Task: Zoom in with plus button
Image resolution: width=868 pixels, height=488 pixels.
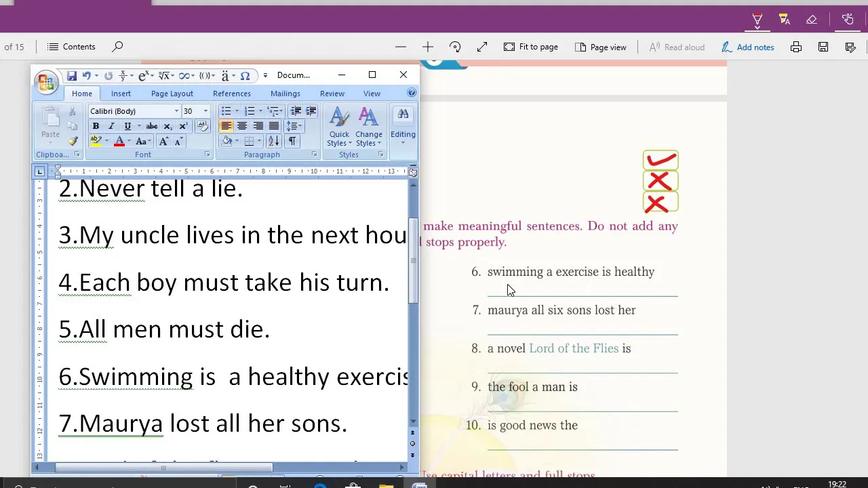Action: [x=428, y=47]
